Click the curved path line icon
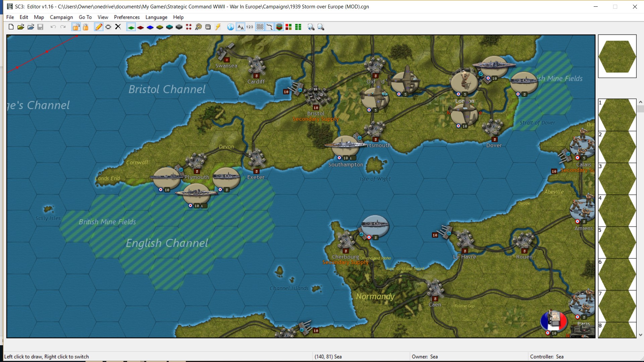The height and width of the screenshot is (362, 644). point(269,27)
